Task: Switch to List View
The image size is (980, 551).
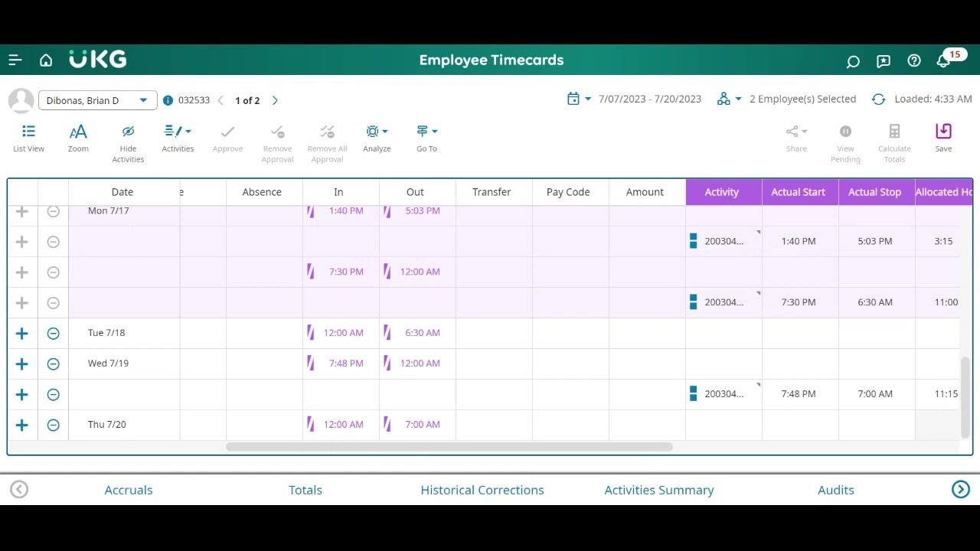Action: tap(28, 139)
